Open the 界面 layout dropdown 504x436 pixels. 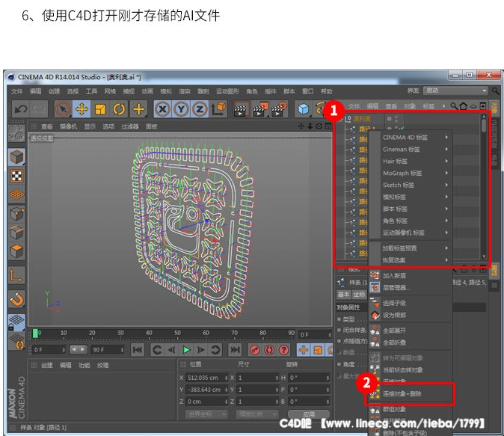click(x=455, y=91)
